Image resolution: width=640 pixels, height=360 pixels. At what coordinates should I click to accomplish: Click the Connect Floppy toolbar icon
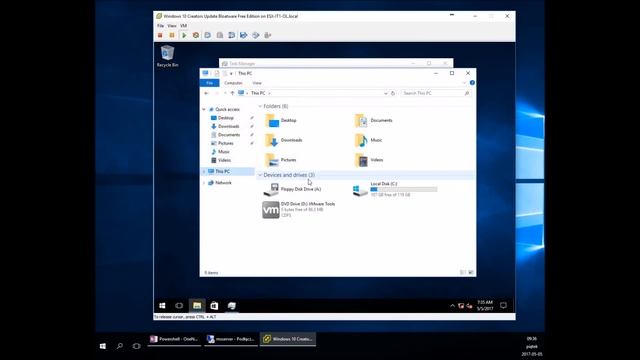tap(244, 36)
